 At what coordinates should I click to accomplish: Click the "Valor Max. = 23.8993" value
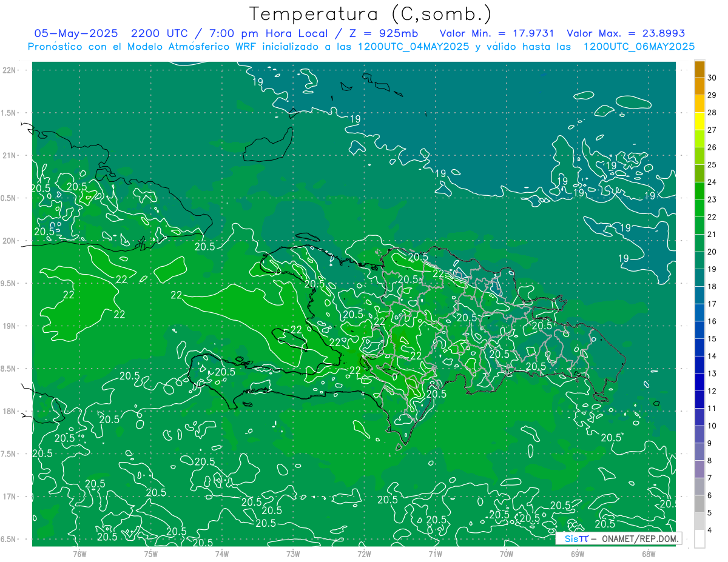[625, 33]
